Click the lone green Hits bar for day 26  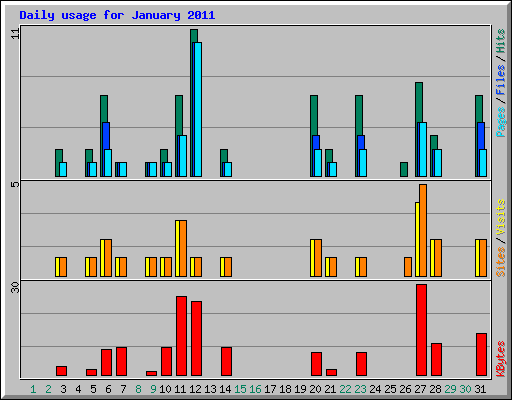pyautogui.click(x=404, y=169)
